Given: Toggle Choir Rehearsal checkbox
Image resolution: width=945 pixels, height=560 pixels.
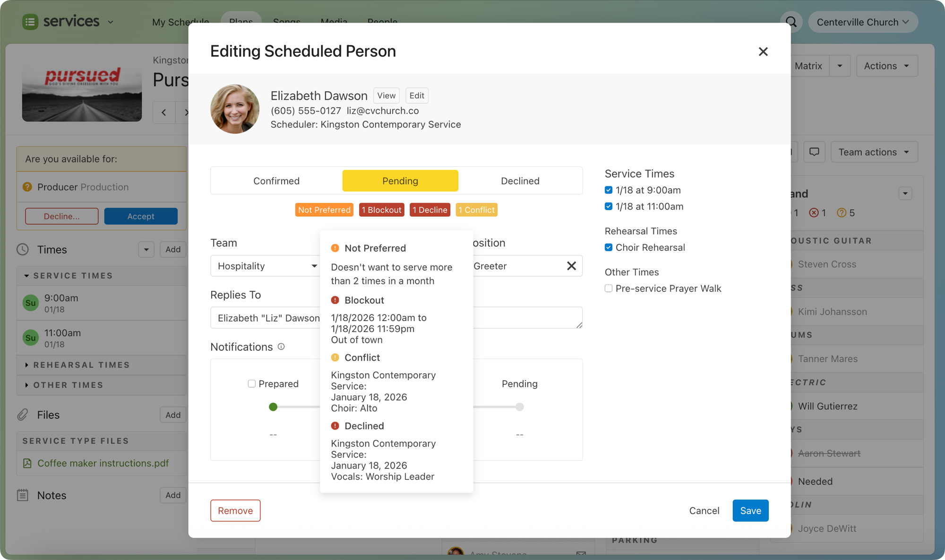Looking at the screenshot, I should [609, 247].
